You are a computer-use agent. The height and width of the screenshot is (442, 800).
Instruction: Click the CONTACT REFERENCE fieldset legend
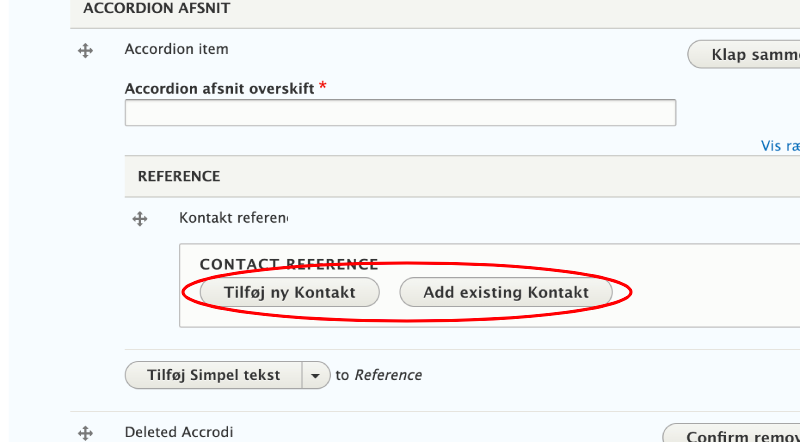click(288, 264)
